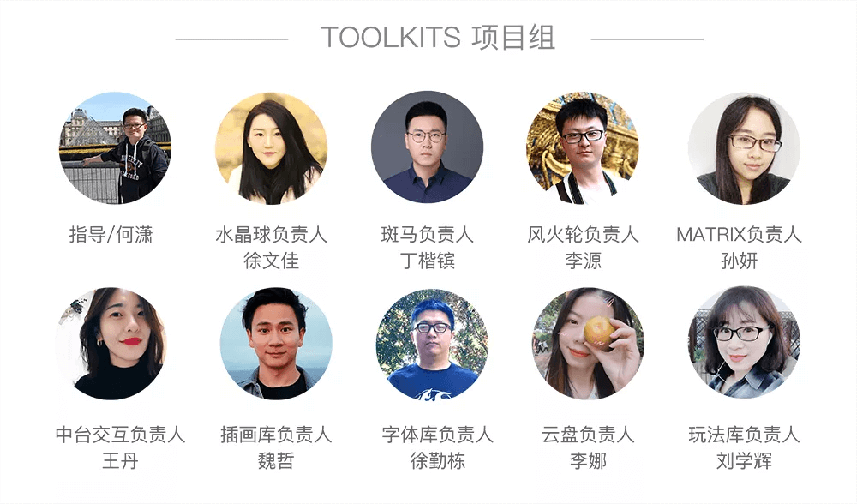Click the avatar of 王丹

pos(111,344)
